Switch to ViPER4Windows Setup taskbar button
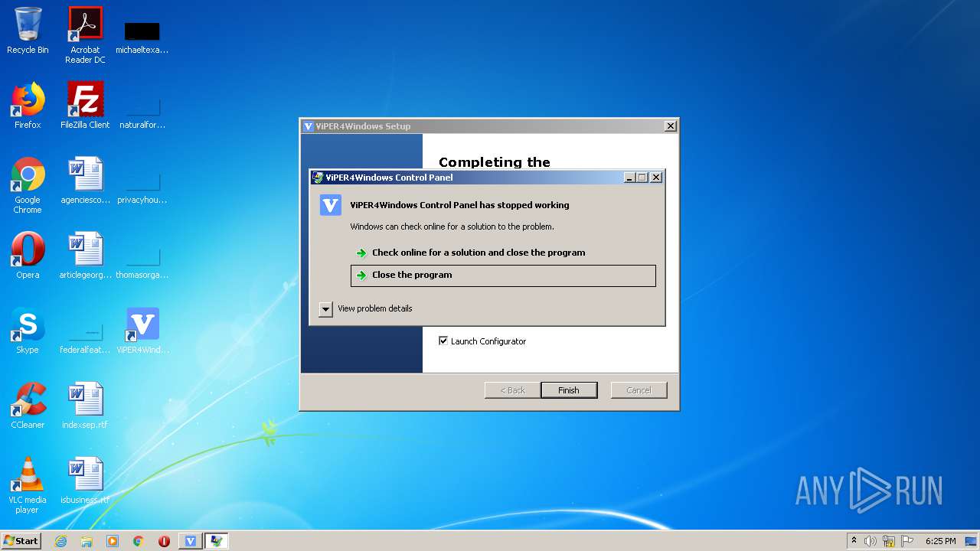 191,541
